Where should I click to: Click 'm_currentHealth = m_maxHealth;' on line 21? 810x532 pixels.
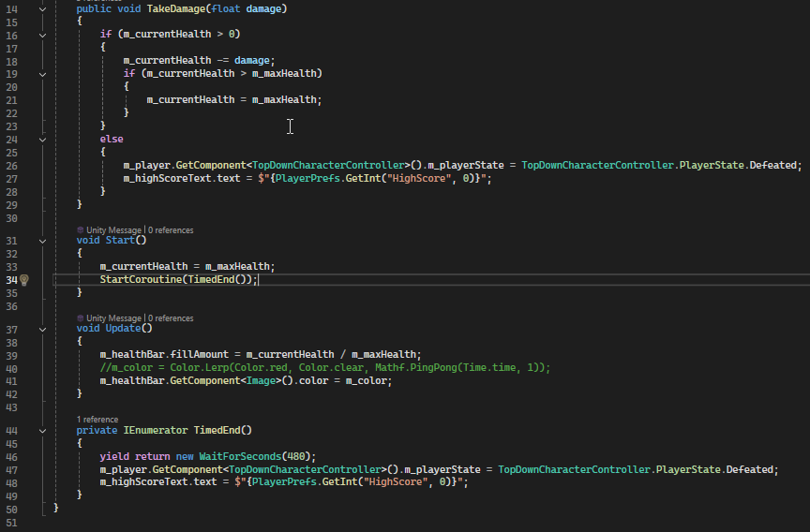[234, 99]
